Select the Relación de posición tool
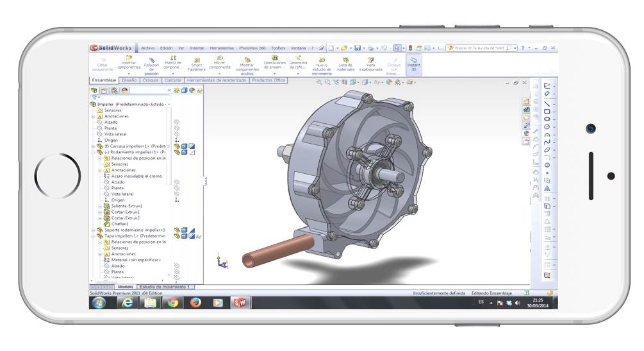Image resolution: width=644 pixels, height=351 pixels. pyautogui.click(x=151, y=63)
